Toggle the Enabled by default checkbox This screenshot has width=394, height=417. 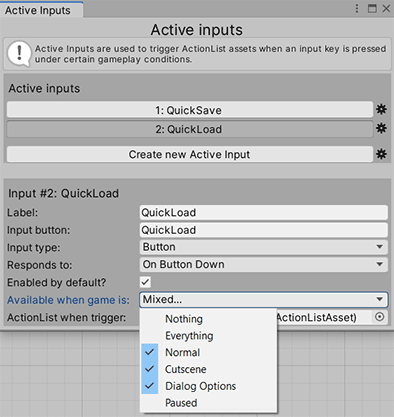[x=145, y=282]
